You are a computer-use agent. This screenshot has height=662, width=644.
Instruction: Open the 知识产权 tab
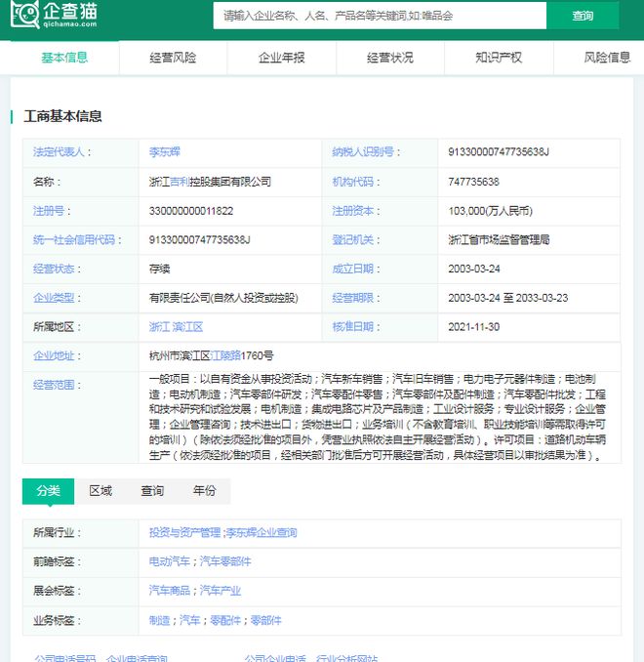(x=499, y=58)
